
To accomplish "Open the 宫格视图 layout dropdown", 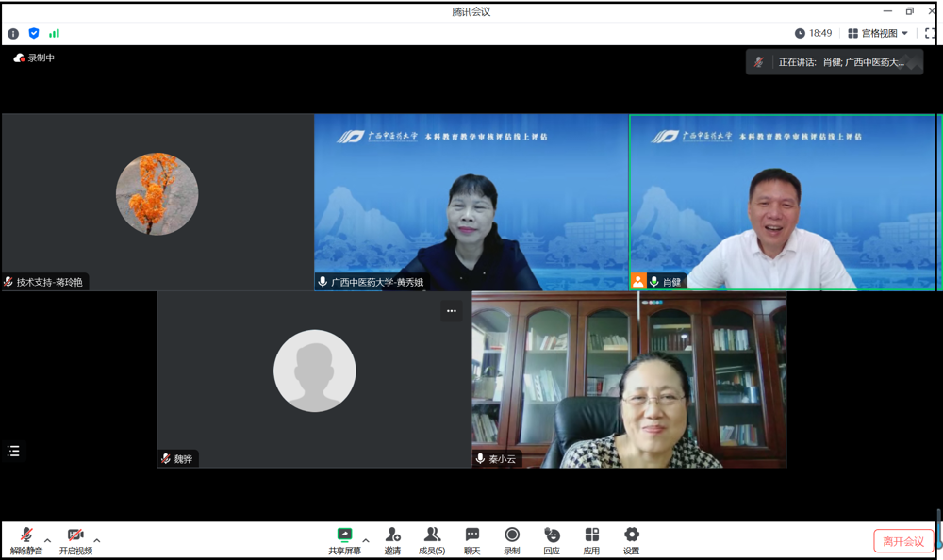I will click(877, 33).
